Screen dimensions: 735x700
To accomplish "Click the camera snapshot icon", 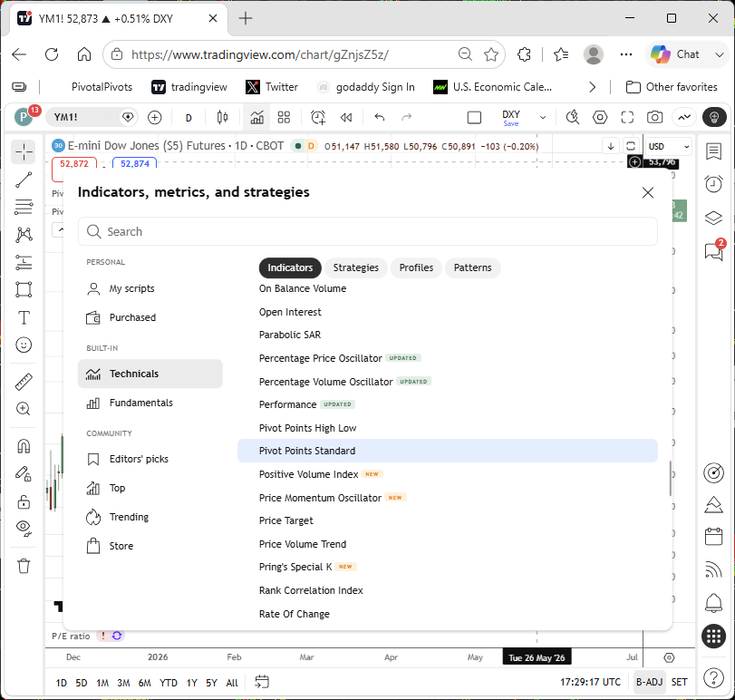I will (x=655, y=117).
